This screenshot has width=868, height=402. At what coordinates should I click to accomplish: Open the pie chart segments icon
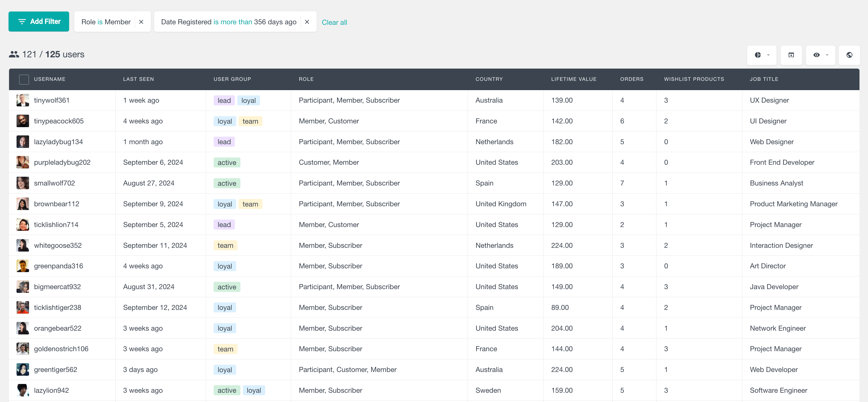pos(758,55)
